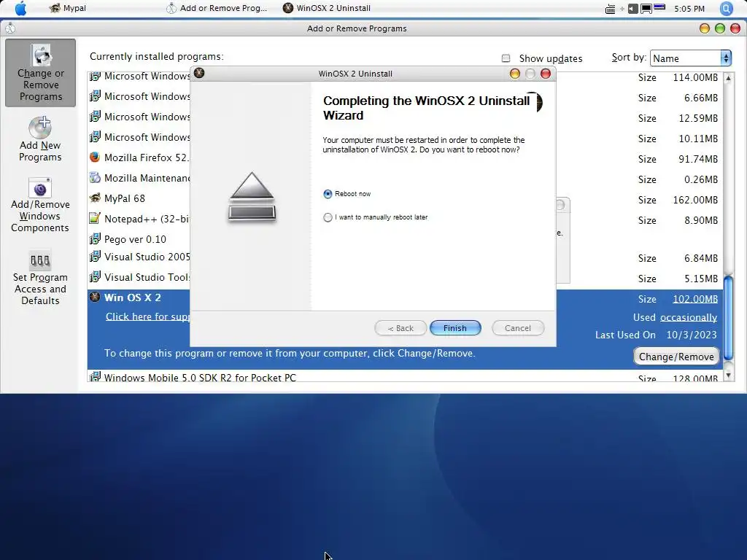Select the Pego ver 0.10 icon
747x560 pixels.
pos(95,238)
